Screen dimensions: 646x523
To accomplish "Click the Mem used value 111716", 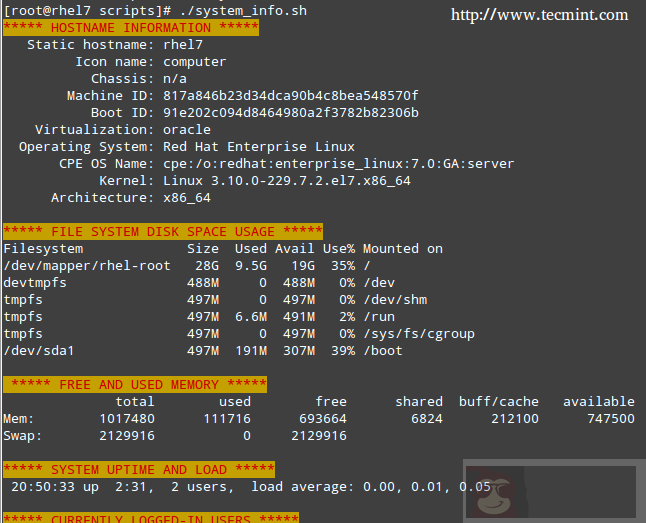I will pyautogui.click(x=227, y=419).
